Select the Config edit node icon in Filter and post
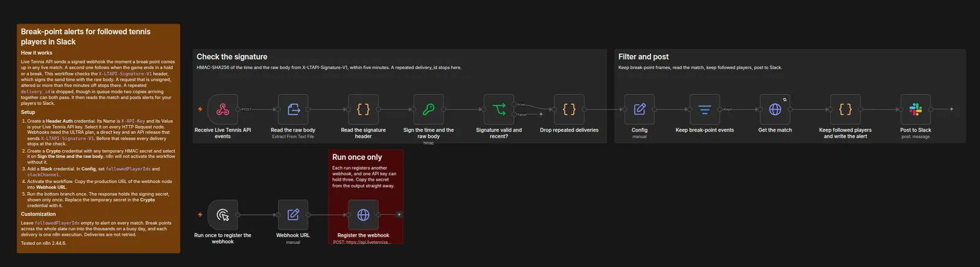The width and height of the screenshot is (980, 267). point(639,110)
